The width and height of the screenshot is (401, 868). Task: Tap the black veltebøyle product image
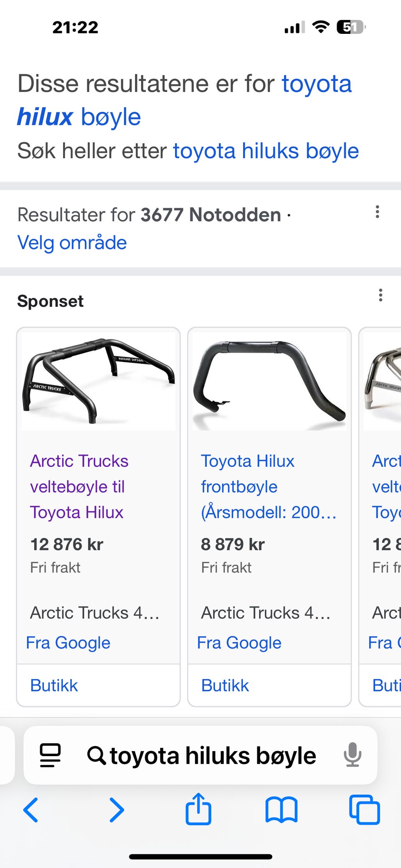pyautogui.click(x=99, y=381)
